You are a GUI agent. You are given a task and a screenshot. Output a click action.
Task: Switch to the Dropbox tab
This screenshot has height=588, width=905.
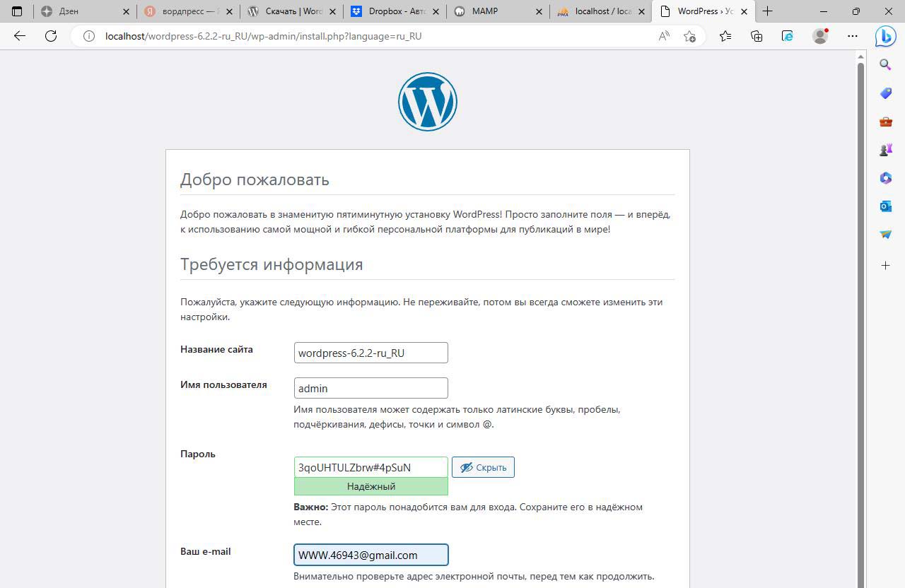[396, 11]
